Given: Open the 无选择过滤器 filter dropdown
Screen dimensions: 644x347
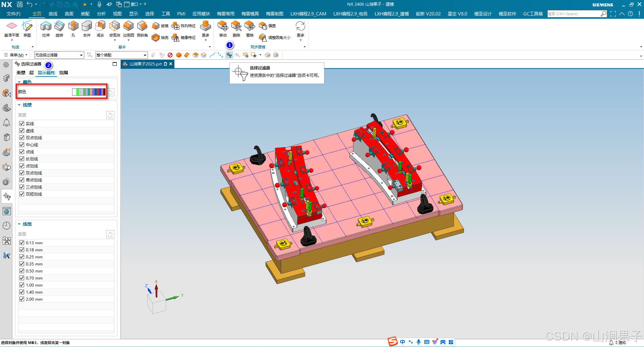Looking at the screenshot, I should [59, 55].
